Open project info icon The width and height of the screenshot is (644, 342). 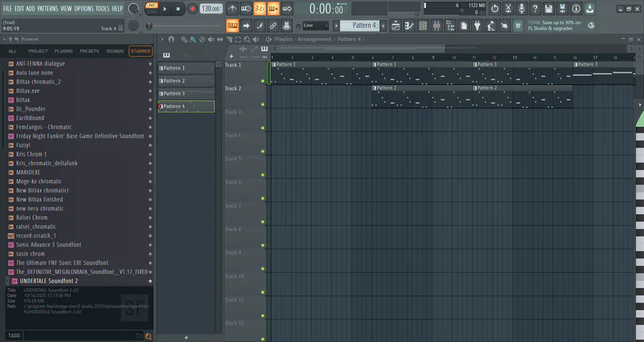point(576,9)
